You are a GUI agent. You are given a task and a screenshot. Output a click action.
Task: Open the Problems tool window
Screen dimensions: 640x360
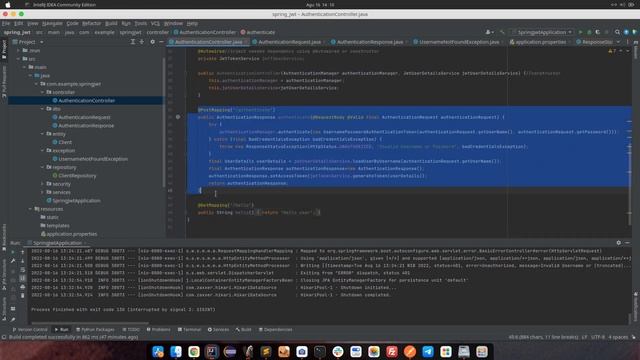pyautogui.click(x=158, y=330)
